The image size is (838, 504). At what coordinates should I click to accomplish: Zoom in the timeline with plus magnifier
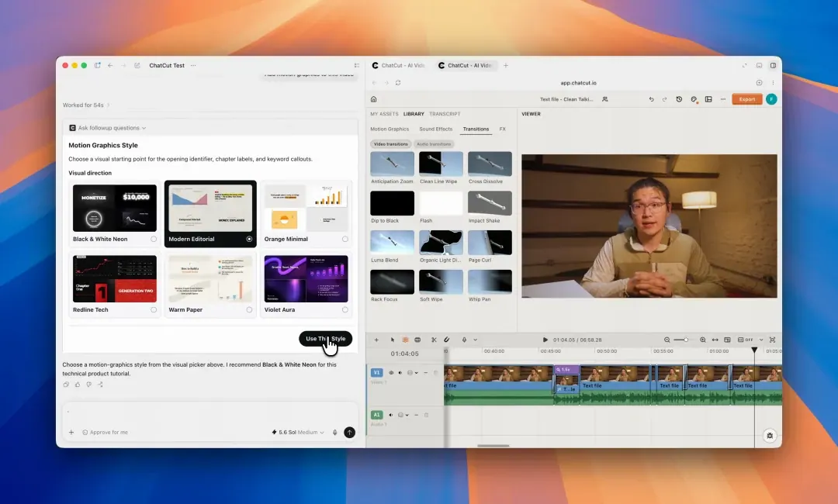tap(703, 340)
